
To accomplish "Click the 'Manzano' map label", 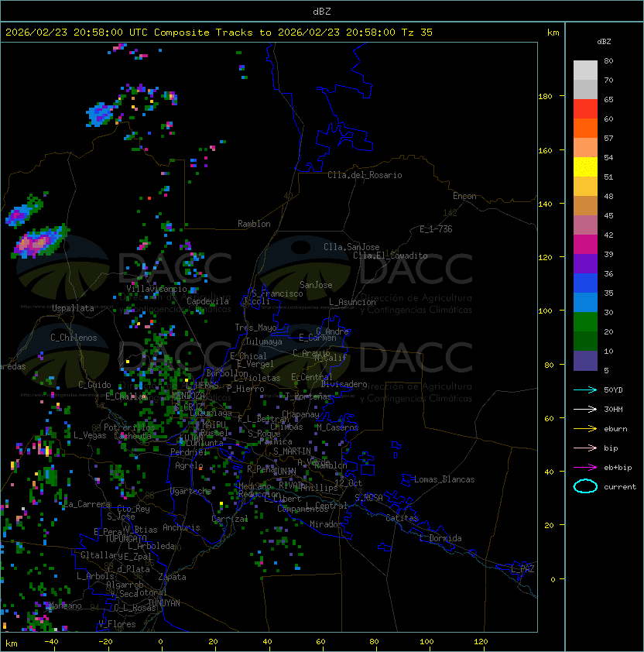I will pyautogui.click(x=65, y=606).
